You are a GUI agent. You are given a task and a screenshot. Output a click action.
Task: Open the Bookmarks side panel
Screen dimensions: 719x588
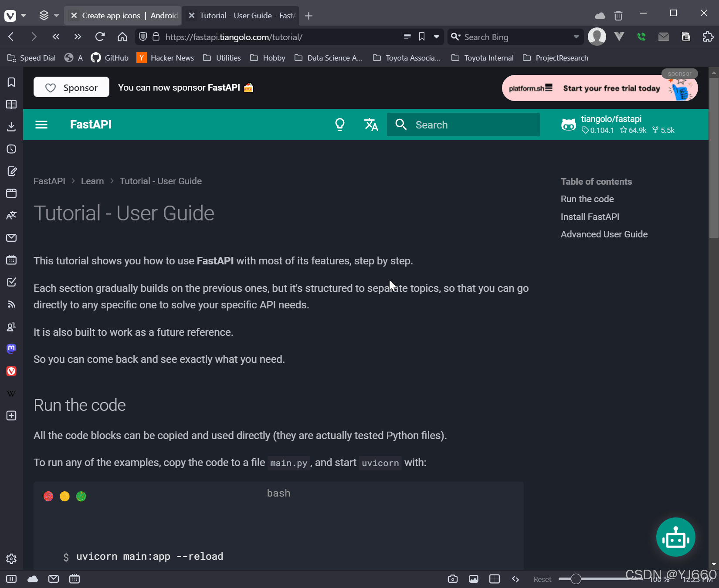click(11, 82)
